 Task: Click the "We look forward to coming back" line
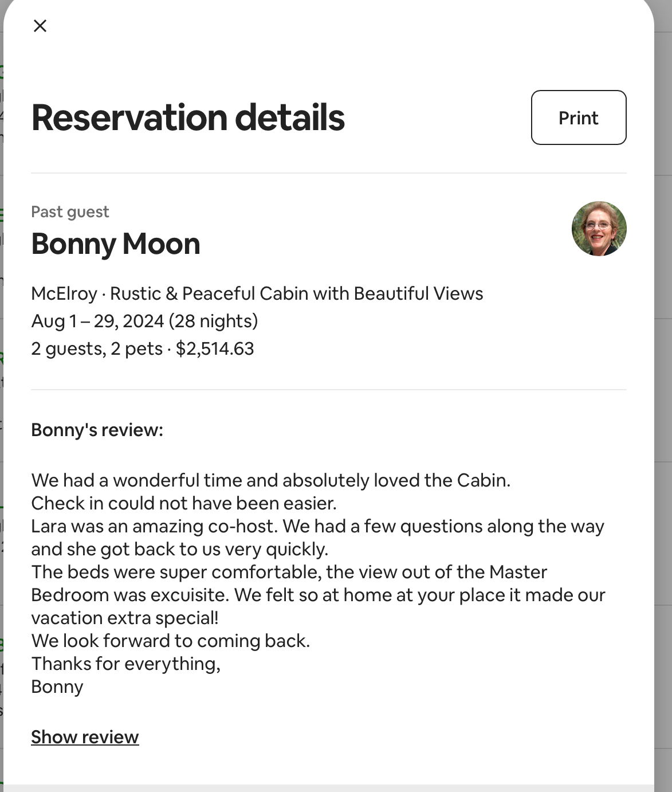point(170,641)
